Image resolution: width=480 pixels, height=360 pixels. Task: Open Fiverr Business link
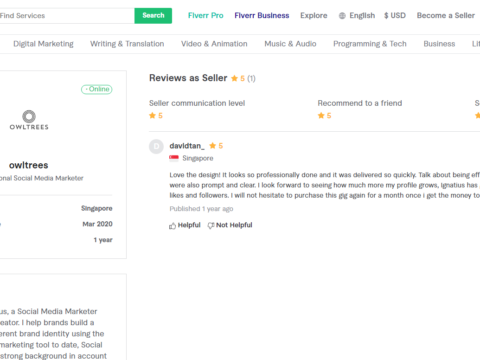(x=262, y=16)
